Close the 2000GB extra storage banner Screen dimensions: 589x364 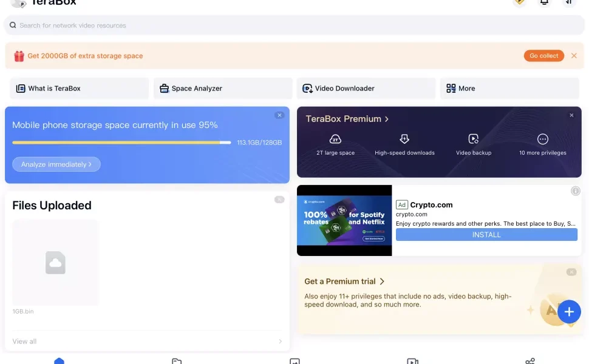574,56
